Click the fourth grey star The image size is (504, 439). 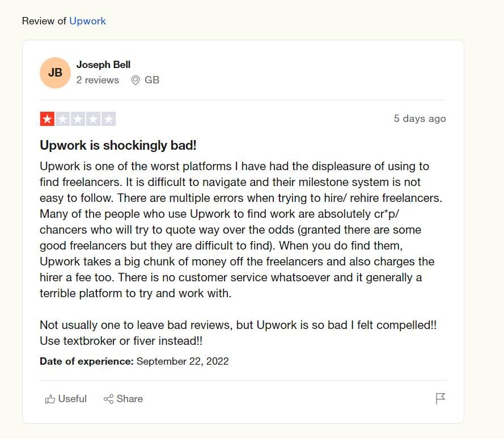click(x=93, y=119)
